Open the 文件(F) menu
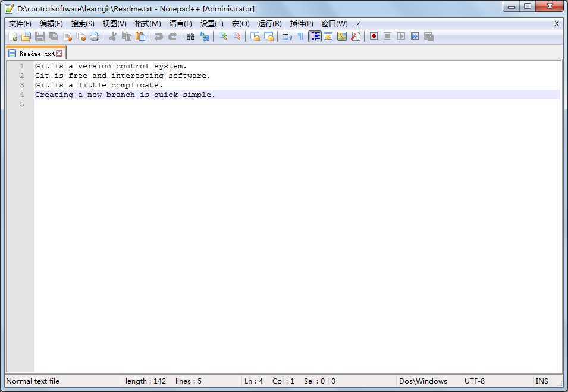The image size is (568, 392). coord(20,24)
